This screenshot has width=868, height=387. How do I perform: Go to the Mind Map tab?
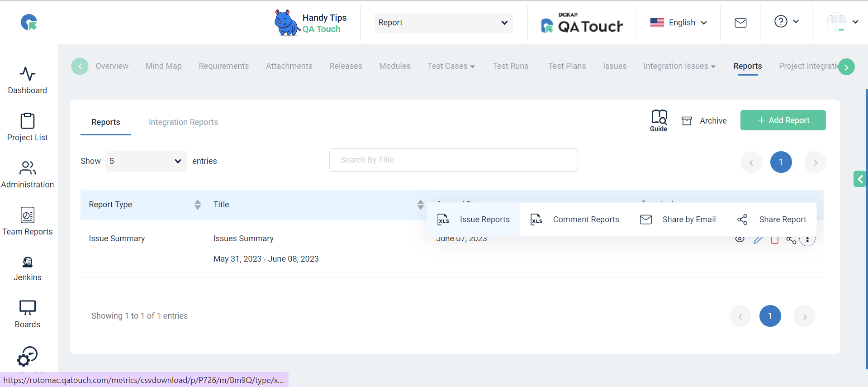(163, 66)
